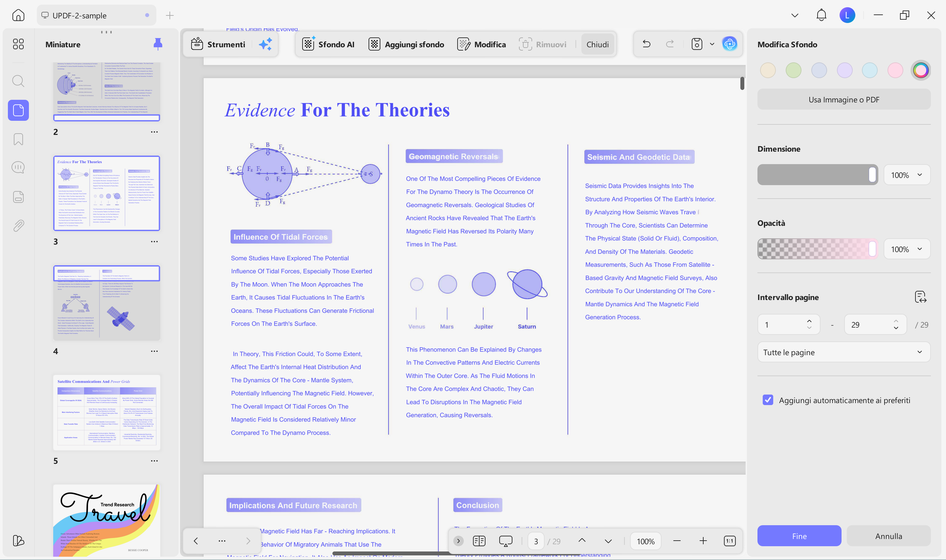Click the current page number field
This screenshot has height=560, width=946.
click(x=536, y=541)
